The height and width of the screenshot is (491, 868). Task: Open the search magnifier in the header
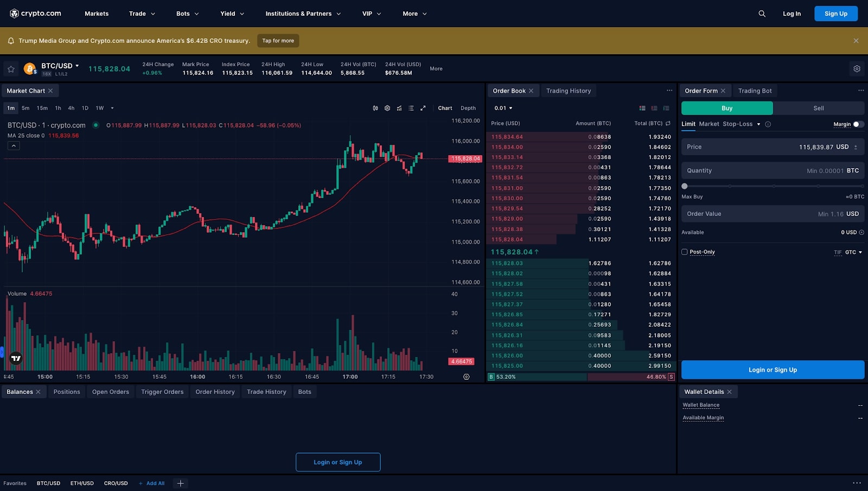[762, 14]
